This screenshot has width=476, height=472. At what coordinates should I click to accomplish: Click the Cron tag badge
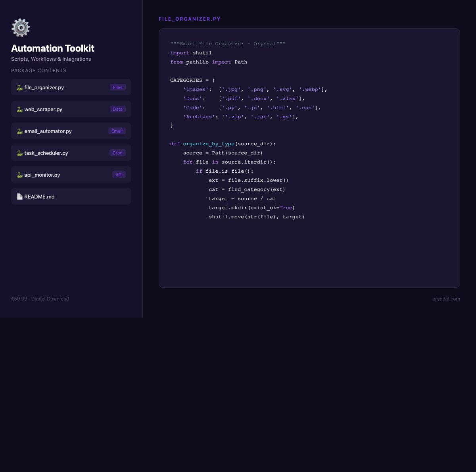tap(117, 153)
